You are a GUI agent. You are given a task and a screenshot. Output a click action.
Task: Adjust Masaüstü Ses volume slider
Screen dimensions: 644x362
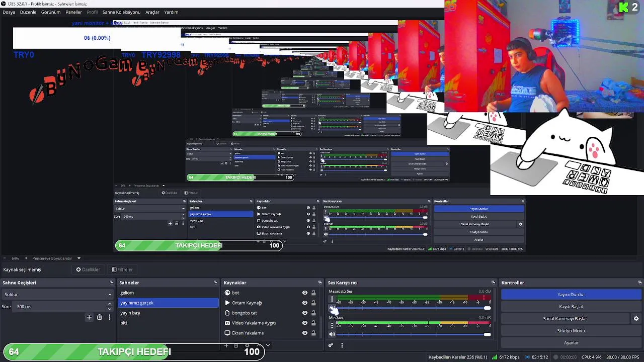pyautogui.click(x=413, y=308)
